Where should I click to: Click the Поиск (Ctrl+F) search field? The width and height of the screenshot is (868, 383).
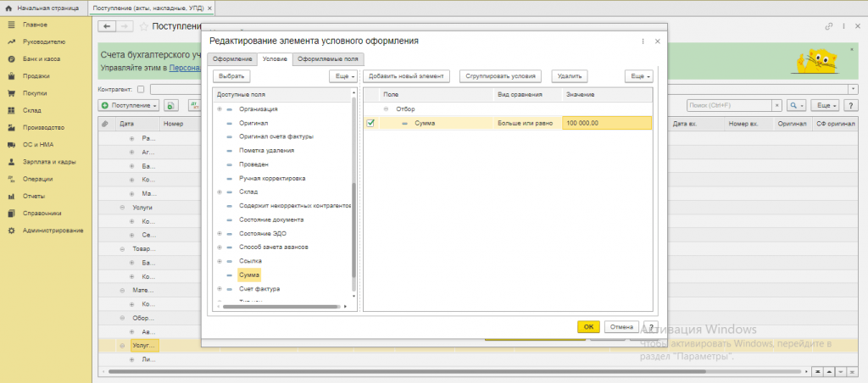point(729,105)
